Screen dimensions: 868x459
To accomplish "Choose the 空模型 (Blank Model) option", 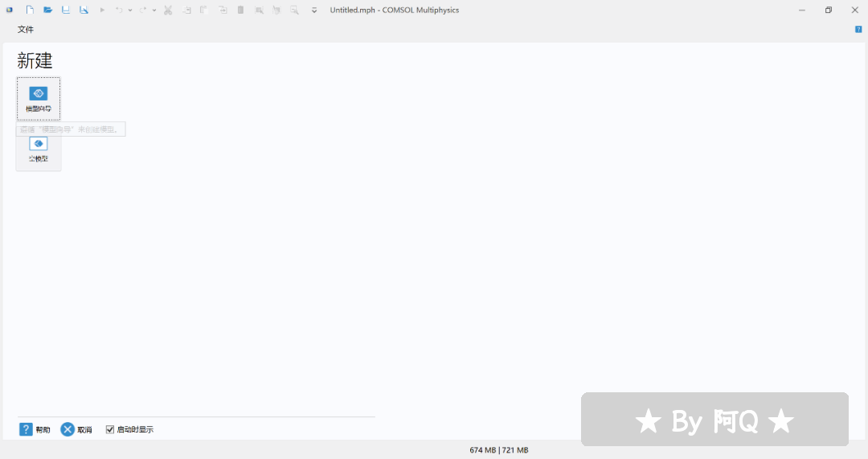I will point(39,150).
